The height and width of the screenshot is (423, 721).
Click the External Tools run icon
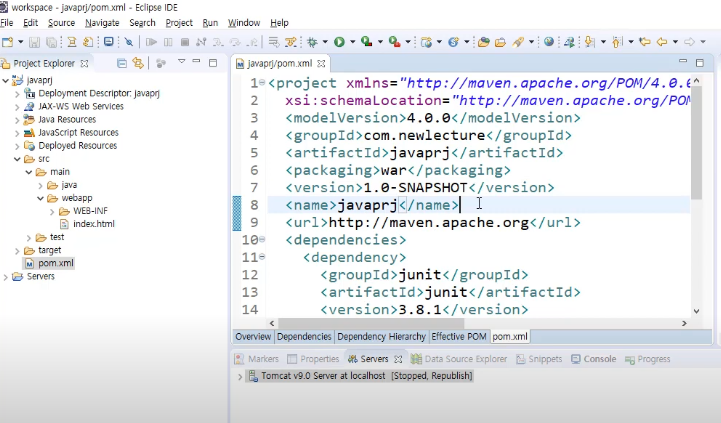pyautogui.click(x=394, y=42)
